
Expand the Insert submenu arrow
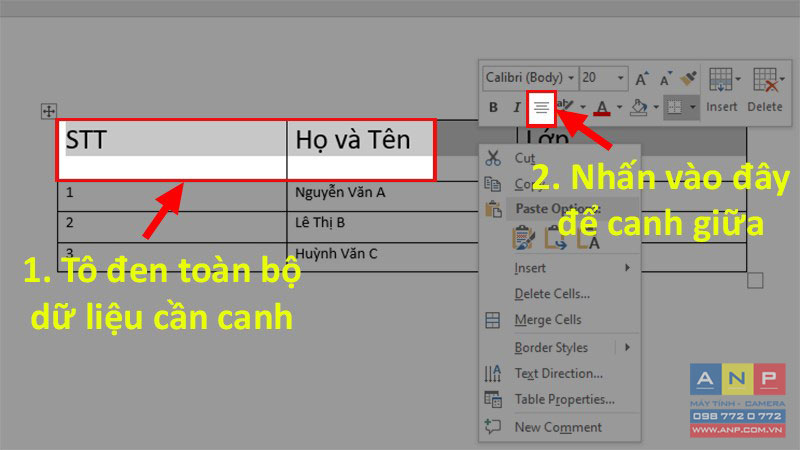point(628,268)
